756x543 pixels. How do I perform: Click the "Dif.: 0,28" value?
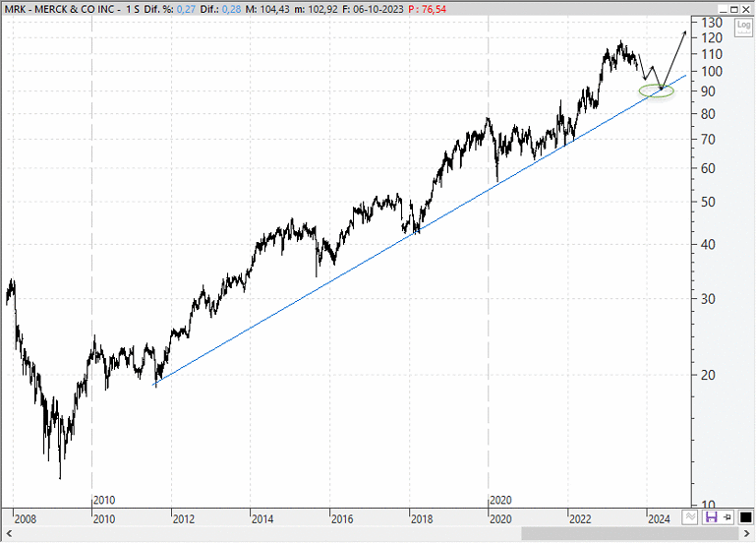220,9
